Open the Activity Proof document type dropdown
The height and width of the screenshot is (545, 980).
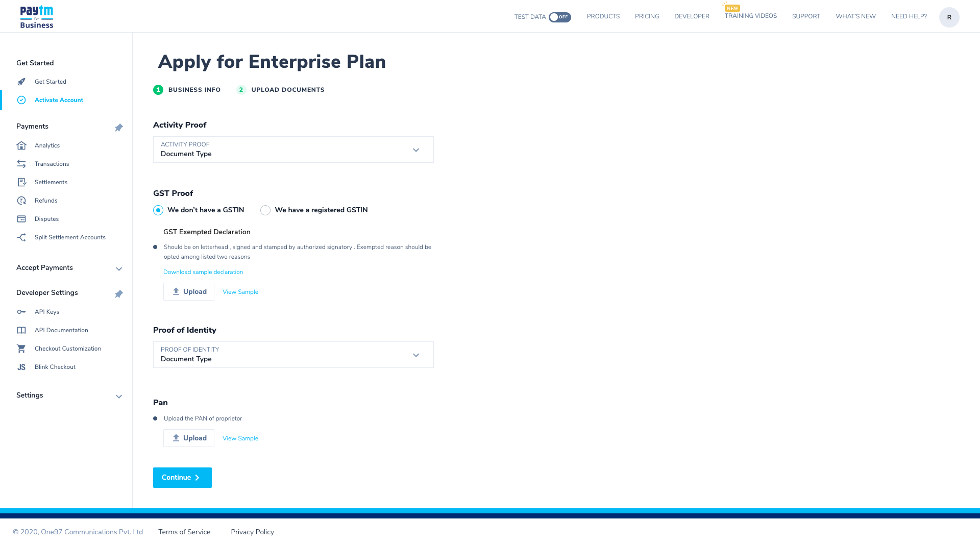(293, 150)
